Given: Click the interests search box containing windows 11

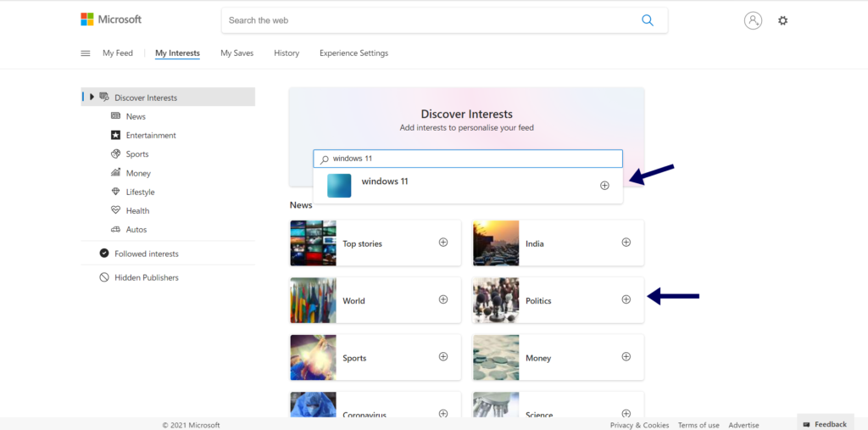Looking at the screenshot, I should [x=468, y=159].
